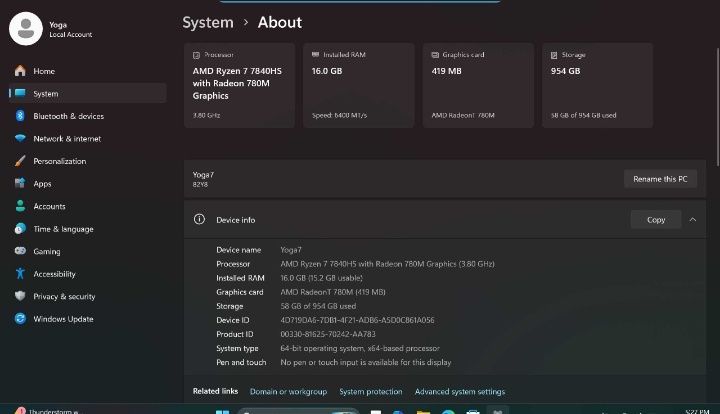Select the System item in sidebar
This screenshot has height=414, width=720.
coord(88,93)
